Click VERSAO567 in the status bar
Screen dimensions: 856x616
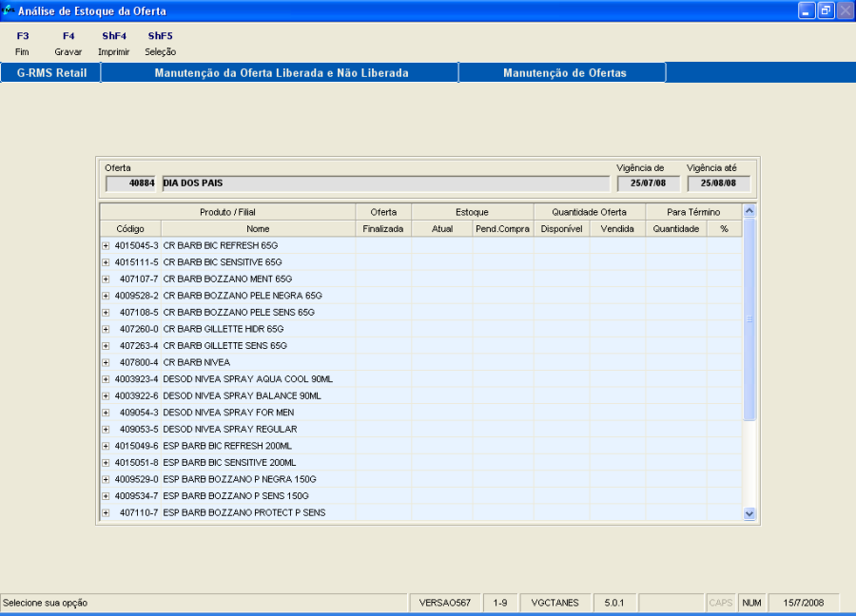(x=445, y=603)
